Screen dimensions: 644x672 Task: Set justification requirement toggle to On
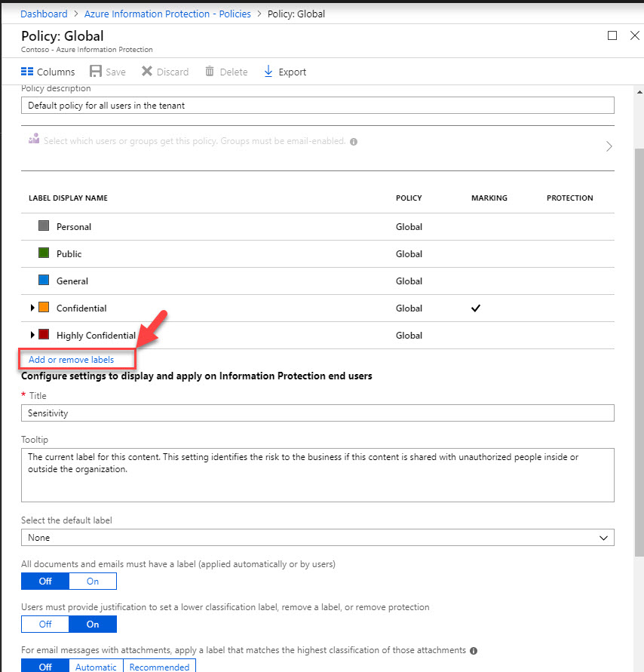(93, 624)
